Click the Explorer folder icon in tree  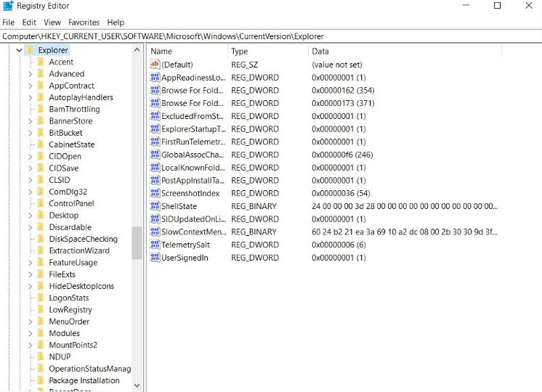(x=30, y=50)
